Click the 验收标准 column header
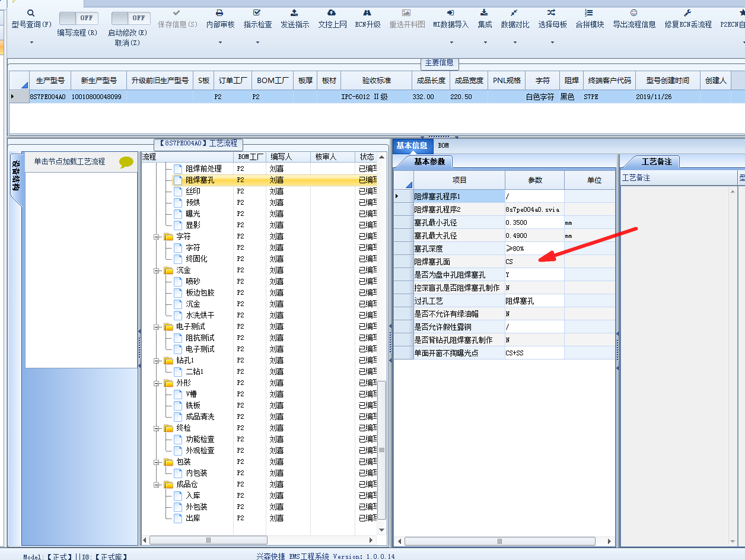Image resolution: width=745 pixels, height=560 pixels. click(376, 81)
